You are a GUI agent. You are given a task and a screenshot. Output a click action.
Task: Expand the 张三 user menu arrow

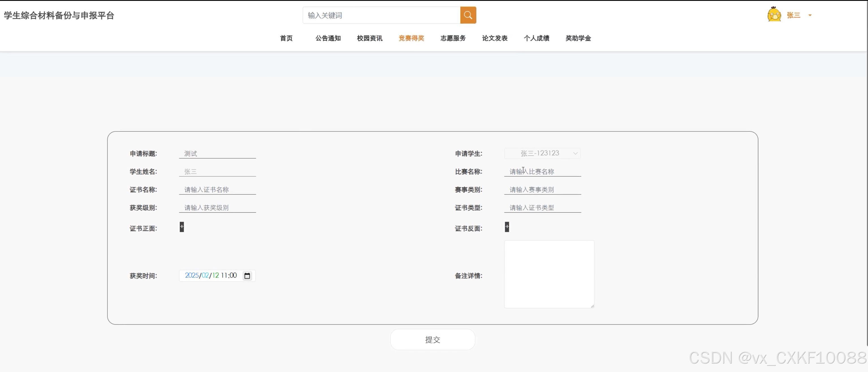click(810, 15)
